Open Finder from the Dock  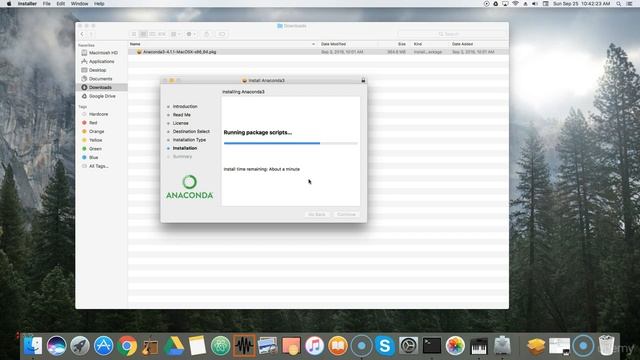[x=33, y=346]
